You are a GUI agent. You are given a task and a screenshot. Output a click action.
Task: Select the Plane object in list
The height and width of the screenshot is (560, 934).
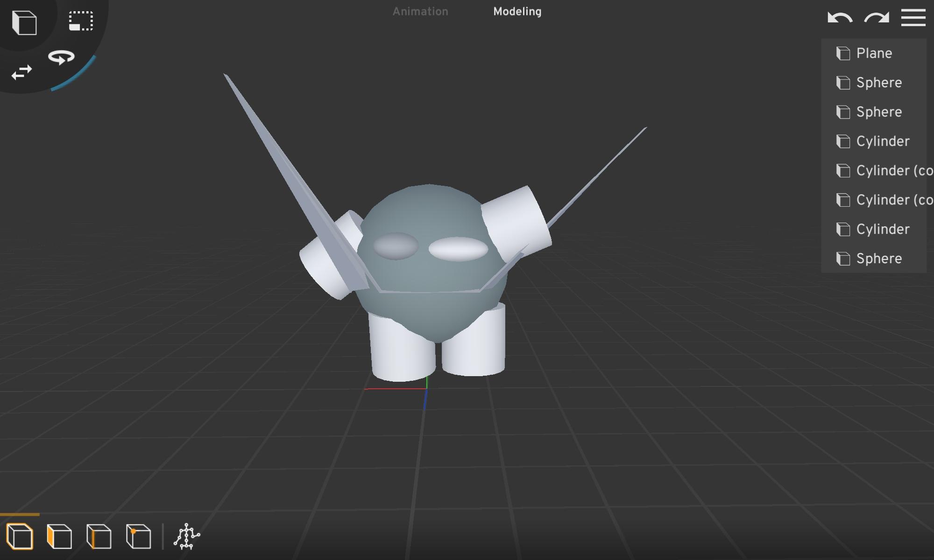coord(874,54)
